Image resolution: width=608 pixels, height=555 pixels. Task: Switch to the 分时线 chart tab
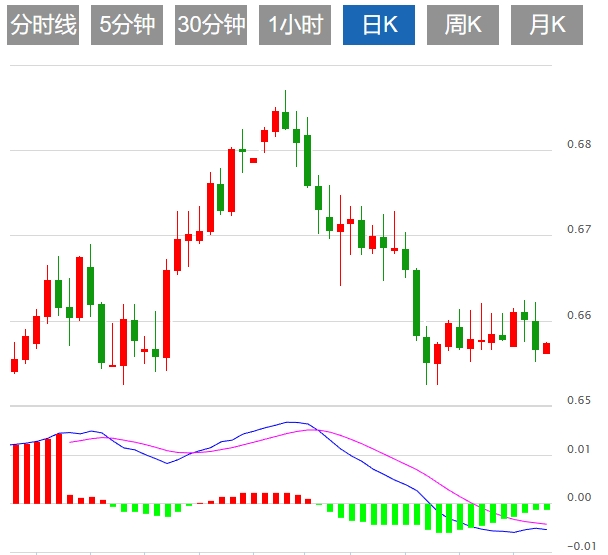click(43, 25)
